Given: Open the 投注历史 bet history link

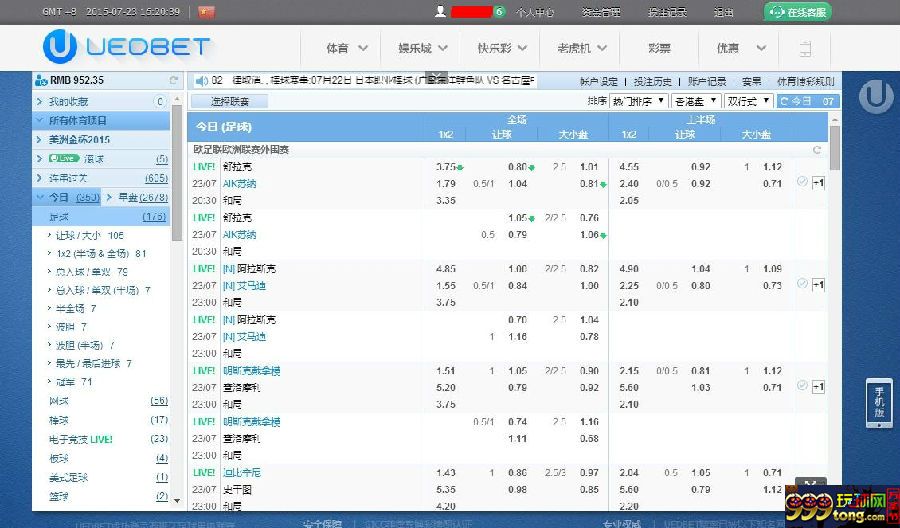Looking at the screenshot, I should 653,81.
